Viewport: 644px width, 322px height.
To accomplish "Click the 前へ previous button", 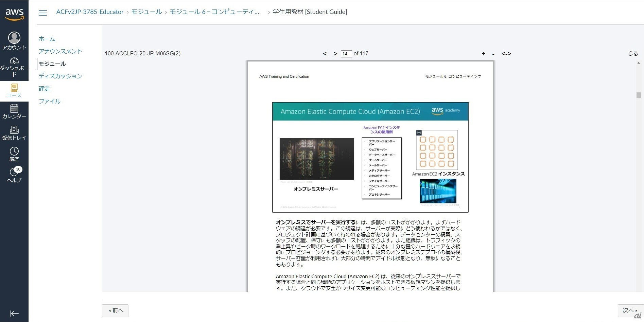I will point(115,311).
